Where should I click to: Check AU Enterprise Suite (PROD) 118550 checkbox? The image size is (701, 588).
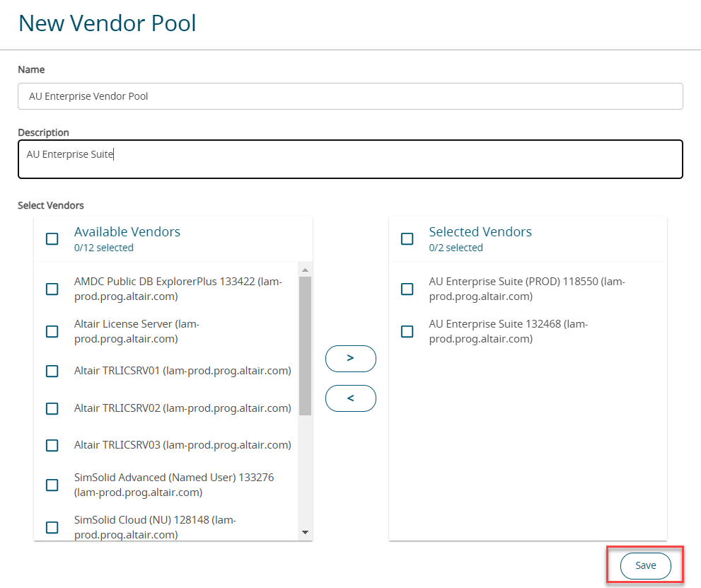407,289
